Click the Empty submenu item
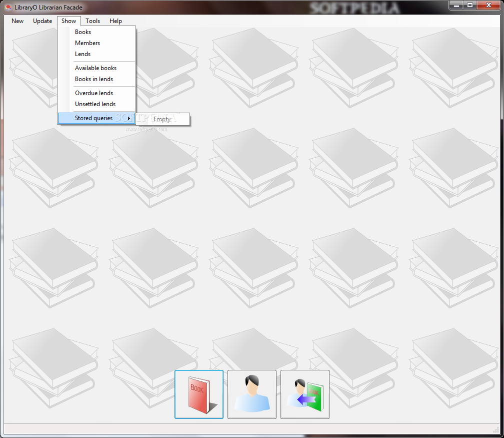504x438 pixels. pyautogui.click(x=162, y=119)
